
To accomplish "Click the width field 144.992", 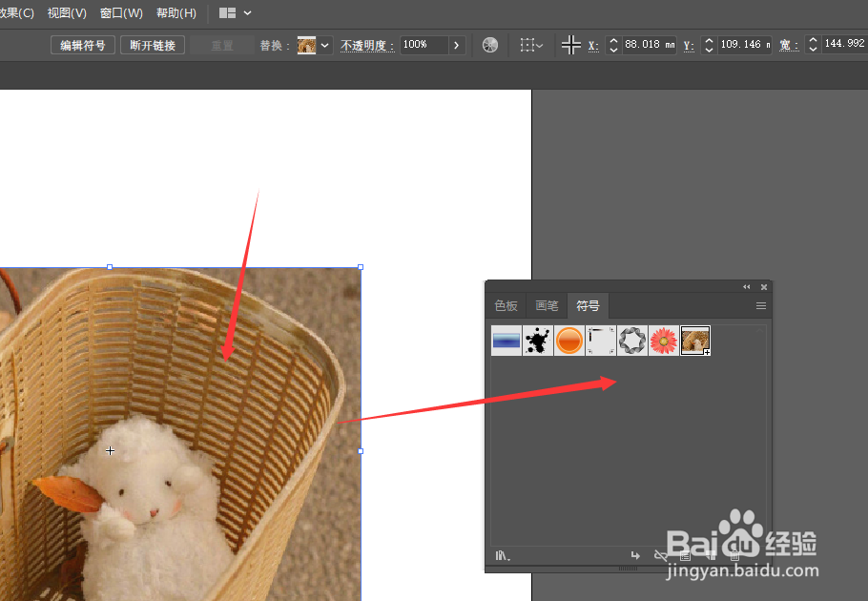I will click(845, 44).
